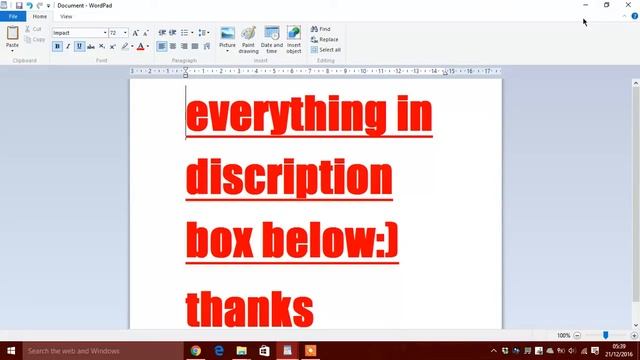
Task: Open highlight color options arrow
Action: (132, 47)
